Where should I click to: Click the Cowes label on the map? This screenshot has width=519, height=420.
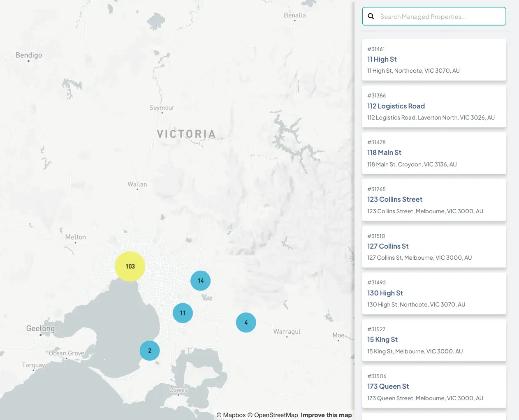pos(178,390)
